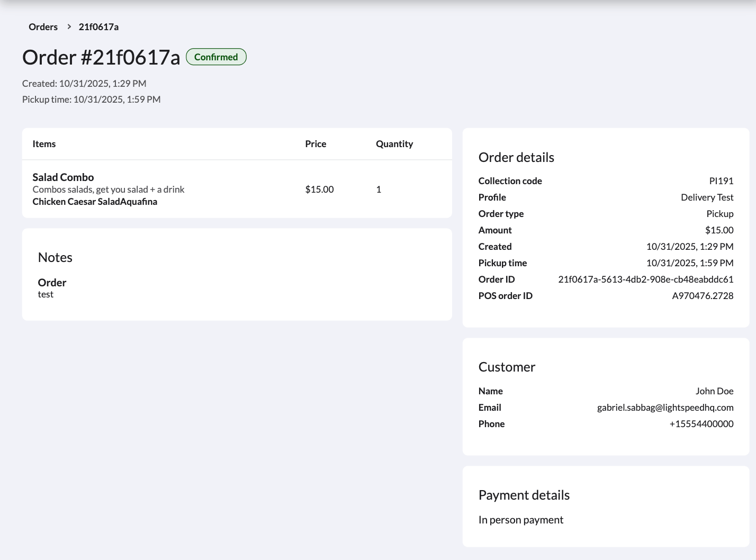Click the Orders breadcrumb link

(43, 26)
